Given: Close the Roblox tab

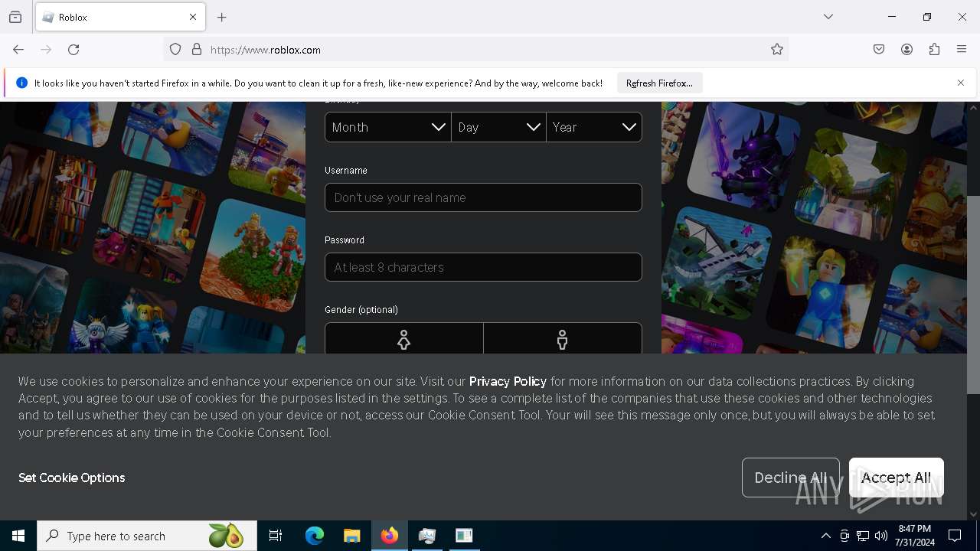Looking at the screenshot, I should (193, 17).
